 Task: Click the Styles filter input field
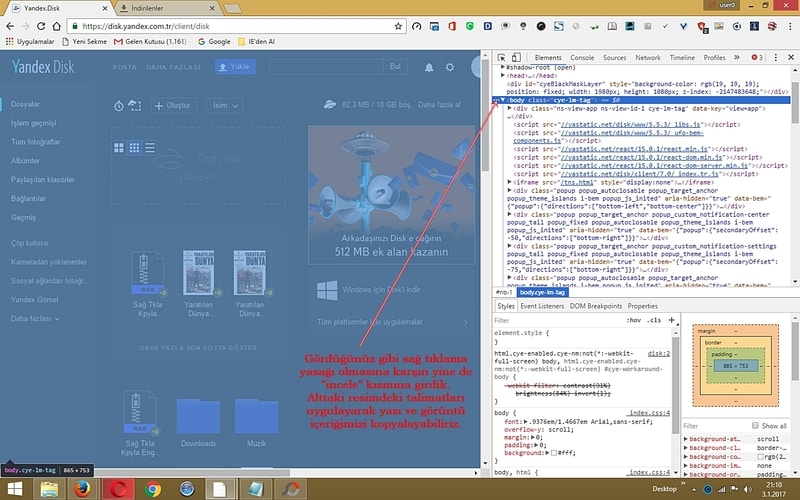558,320
